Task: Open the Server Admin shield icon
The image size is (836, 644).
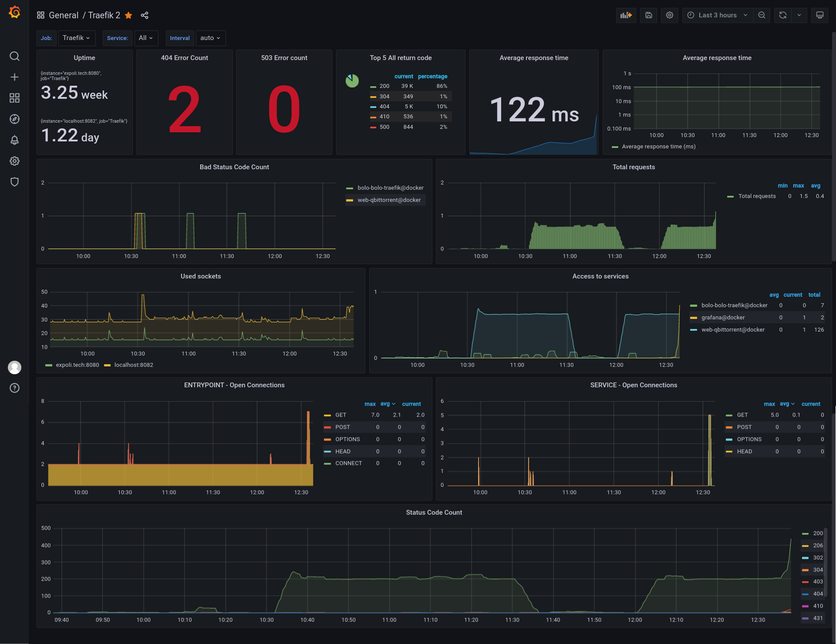Action: [x=14, y=182]
